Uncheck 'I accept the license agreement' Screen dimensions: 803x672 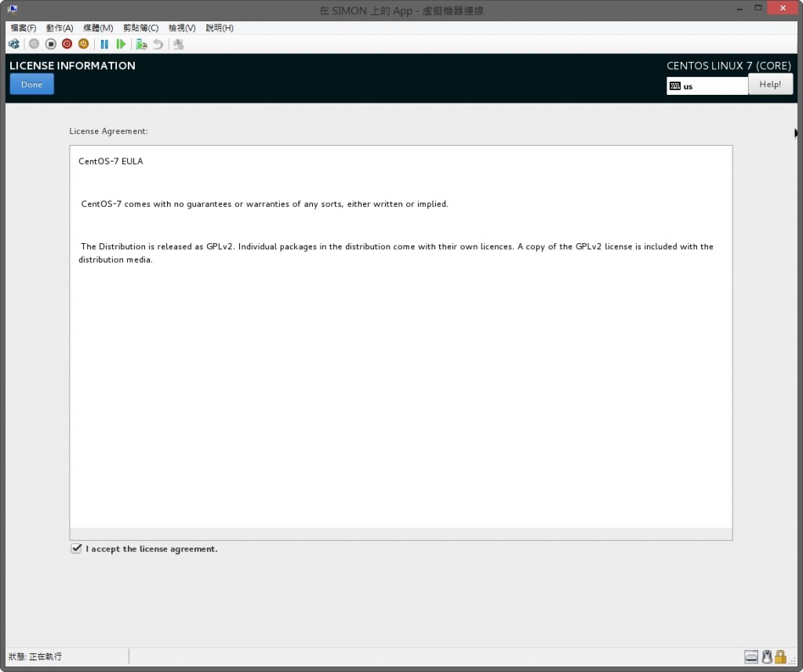(76, 549)
